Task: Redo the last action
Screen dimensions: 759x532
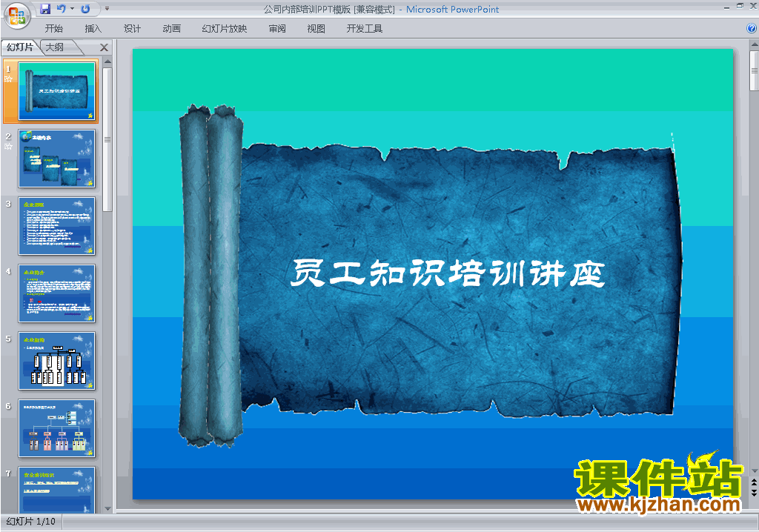Action: 86,9
